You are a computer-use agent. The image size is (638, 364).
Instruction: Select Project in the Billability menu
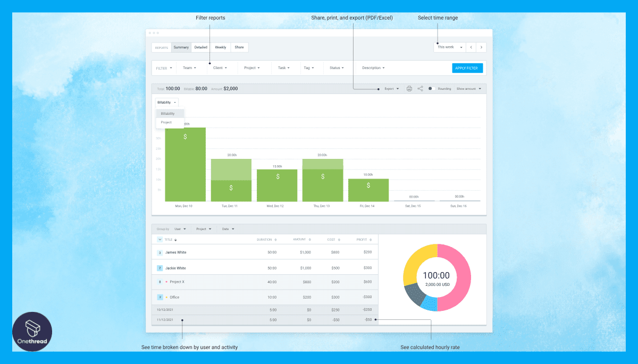[166, 122]
